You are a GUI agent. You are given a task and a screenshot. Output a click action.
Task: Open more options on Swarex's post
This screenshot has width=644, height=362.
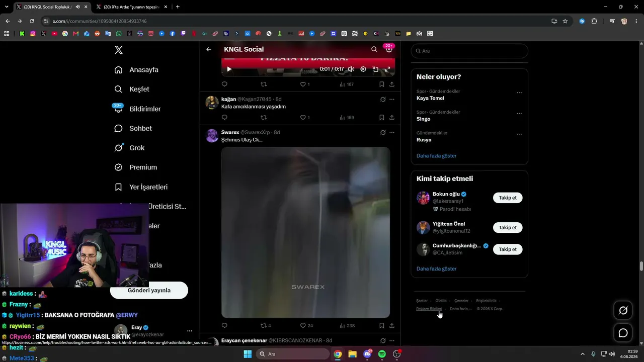coord(392,133)
